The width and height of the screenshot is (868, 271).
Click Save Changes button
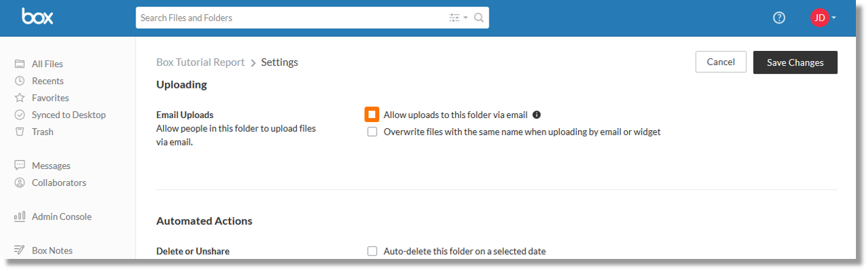795,62
